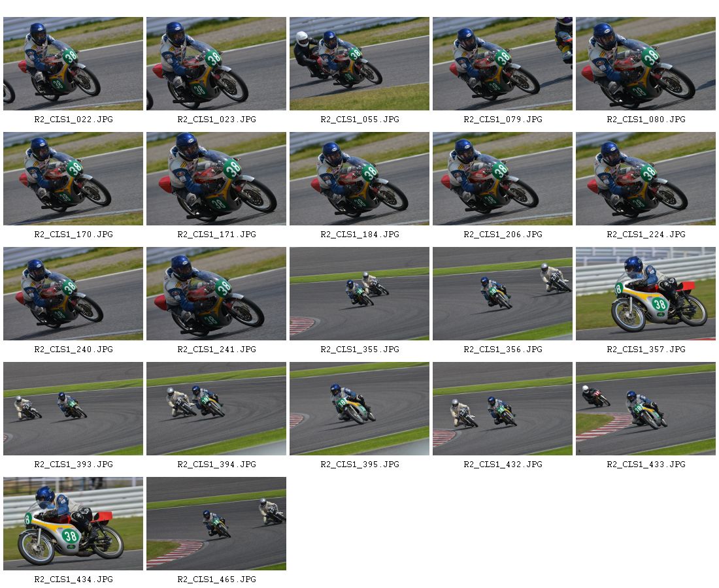This screenshot has height=588, width=719.
Task: Select the R2_CLS1_023.JPG photo
Action: click(216, 64)
